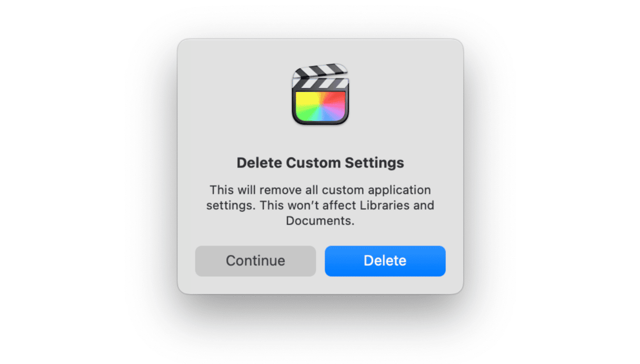Viewport: 640px width, 364px height.
Task: Click the line "settings. This won't affect Libraries and"
Action: pos(320,205)
